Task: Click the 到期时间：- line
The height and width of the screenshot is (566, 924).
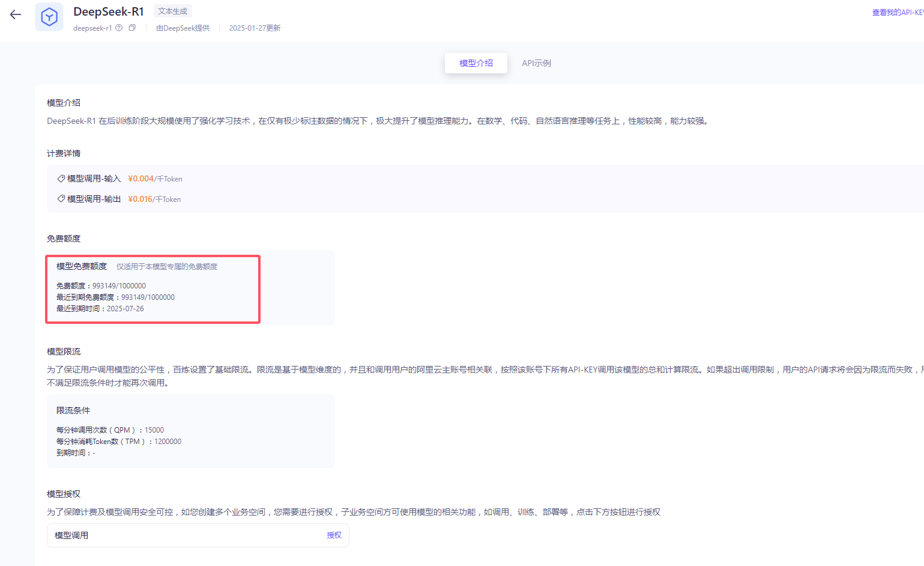Action: pos(76,453)
